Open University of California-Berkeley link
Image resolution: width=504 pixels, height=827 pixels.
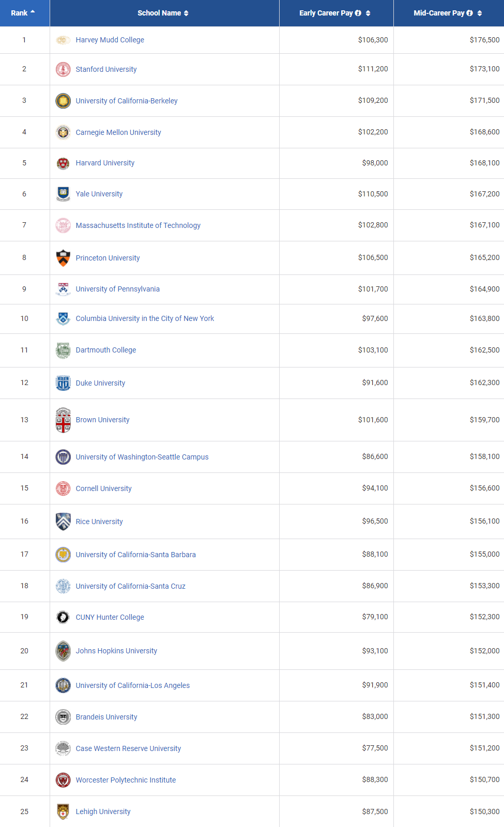pos(127,101)
